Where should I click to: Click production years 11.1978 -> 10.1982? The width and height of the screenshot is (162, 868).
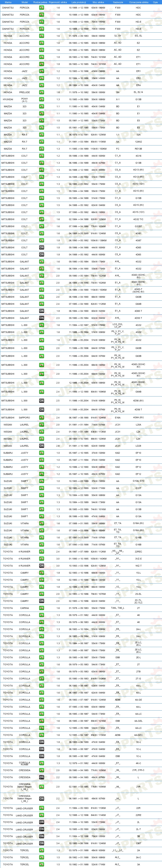click(x=79, y=92)
